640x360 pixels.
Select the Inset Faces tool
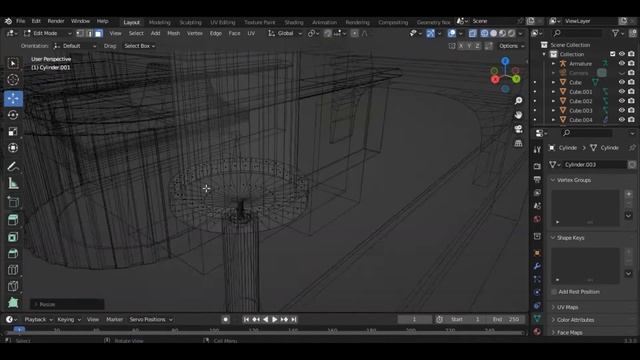point(13,237)
